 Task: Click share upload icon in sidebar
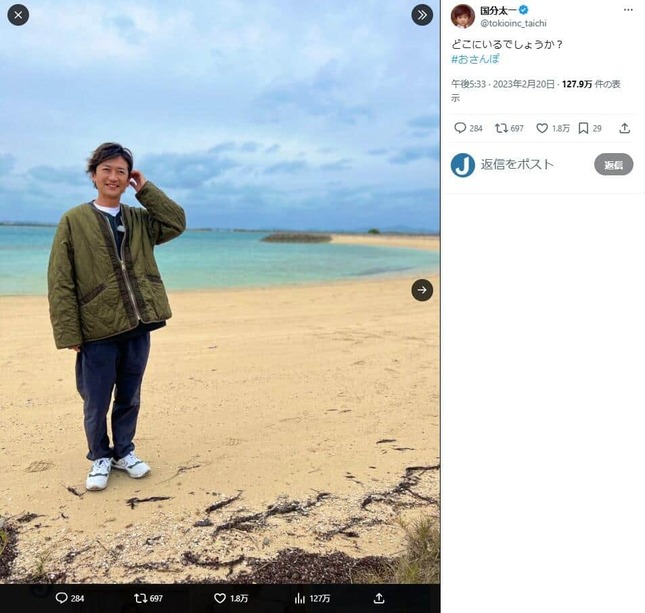pyautogui.click(x=624, y=128)
